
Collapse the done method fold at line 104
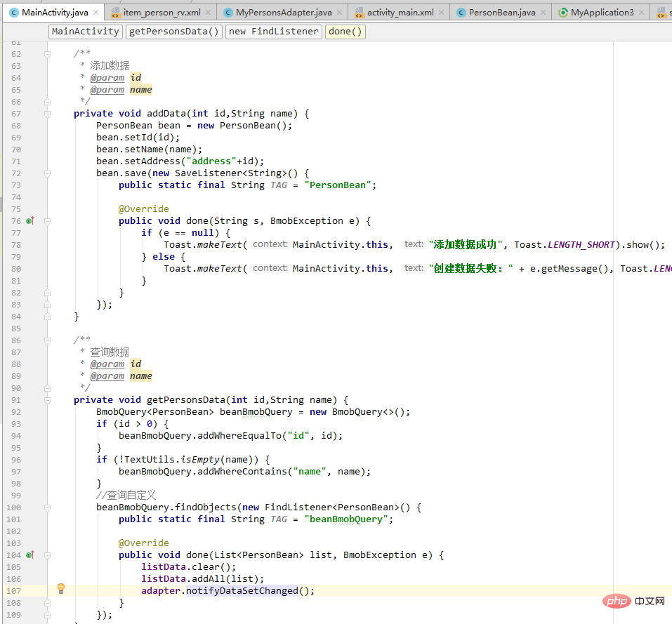point(48,555)
